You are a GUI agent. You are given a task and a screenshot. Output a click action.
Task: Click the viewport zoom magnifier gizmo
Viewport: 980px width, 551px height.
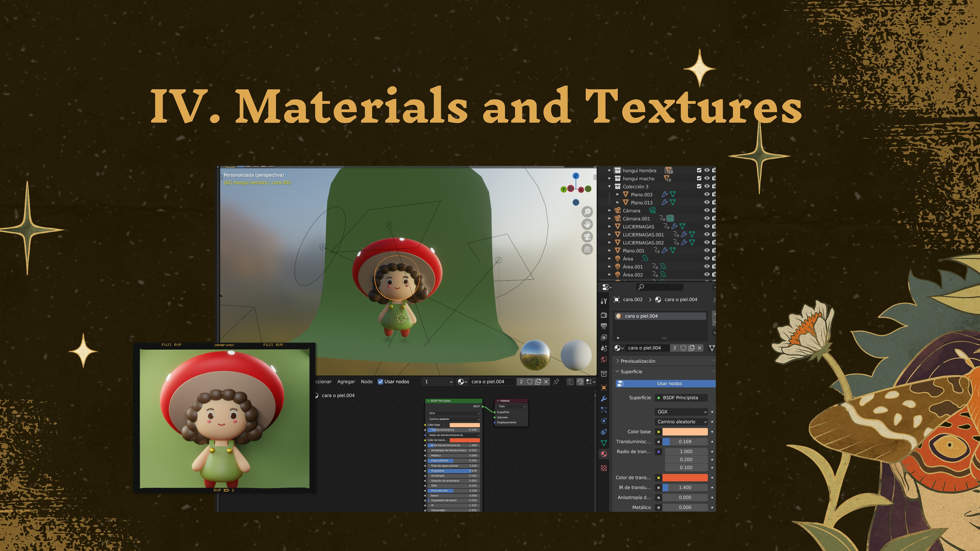click(587, 212)
